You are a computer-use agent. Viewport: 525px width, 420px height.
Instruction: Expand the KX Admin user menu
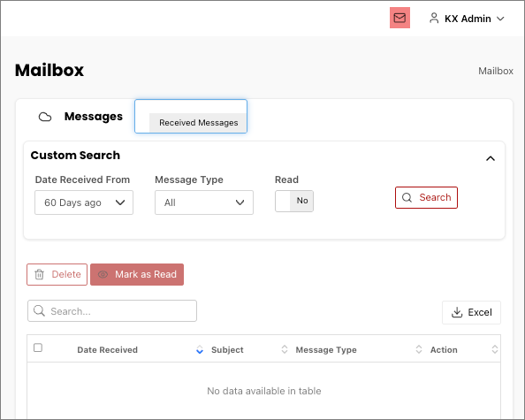click(500, 19)
